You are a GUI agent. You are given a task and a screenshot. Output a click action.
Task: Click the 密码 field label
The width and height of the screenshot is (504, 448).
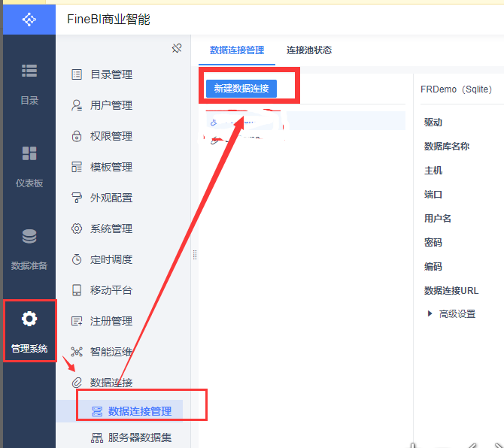(x=433, y=243)
